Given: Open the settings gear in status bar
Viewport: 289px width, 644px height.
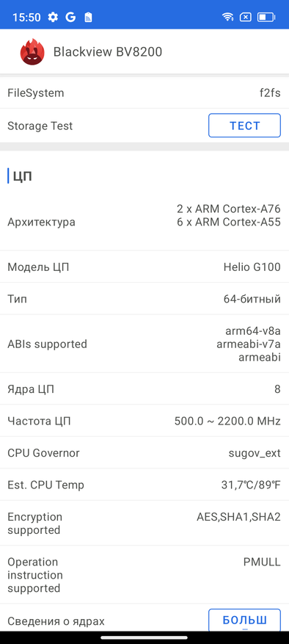Looking at the screenshot, I should [x=53, y=17].
